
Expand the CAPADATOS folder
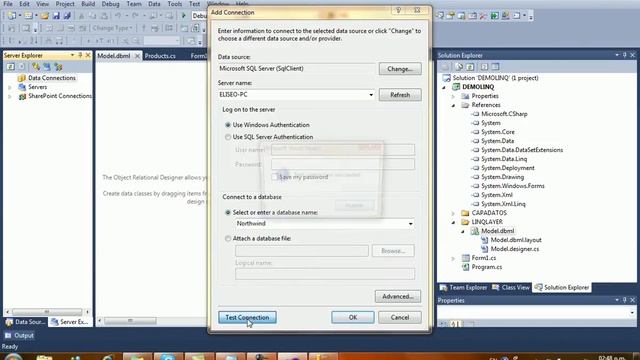coord(453,213)
